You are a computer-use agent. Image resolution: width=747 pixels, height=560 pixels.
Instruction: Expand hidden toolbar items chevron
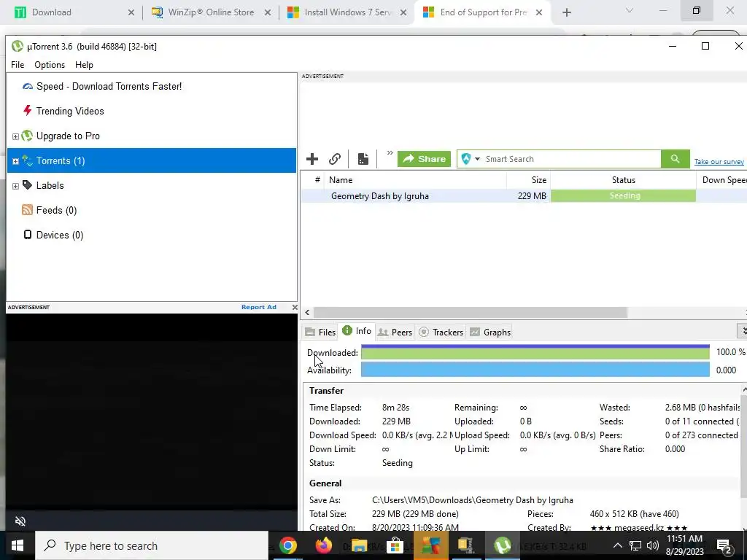(x=390, y=153)
